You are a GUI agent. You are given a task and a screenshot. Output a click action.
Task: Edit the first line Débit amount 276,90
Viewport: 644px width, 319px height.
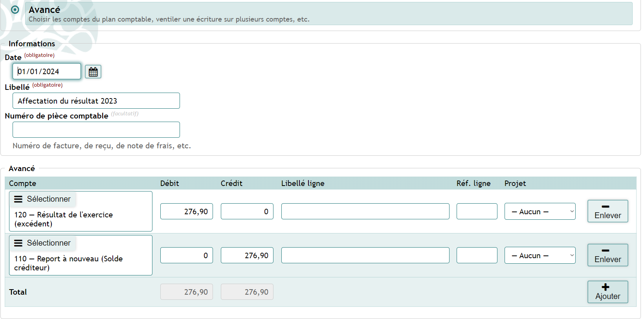(x=186, y=211)
